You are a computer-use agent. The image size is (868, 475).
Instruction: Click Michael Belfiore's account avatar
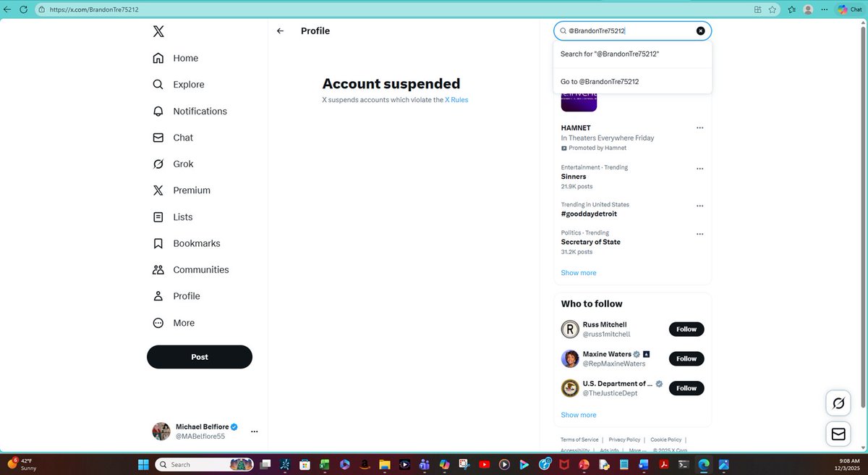coord(161,432)
